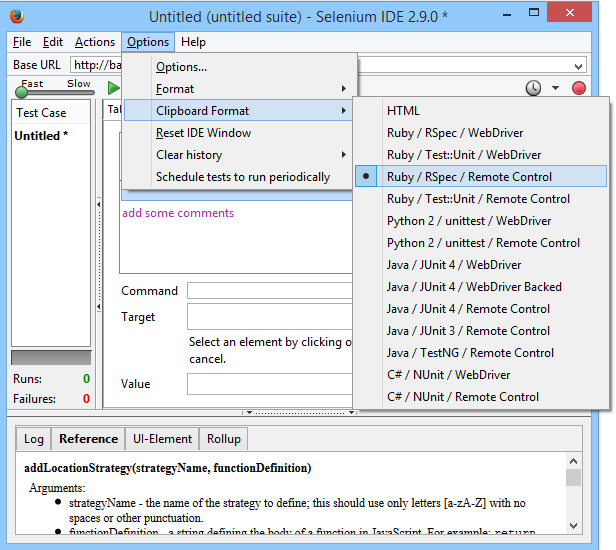Image resolution: width=616 pixels, height=550 pixels.
Task: Open the Base URL dropdown arrow
Action: pyautogui.click(x=578, y=66)
